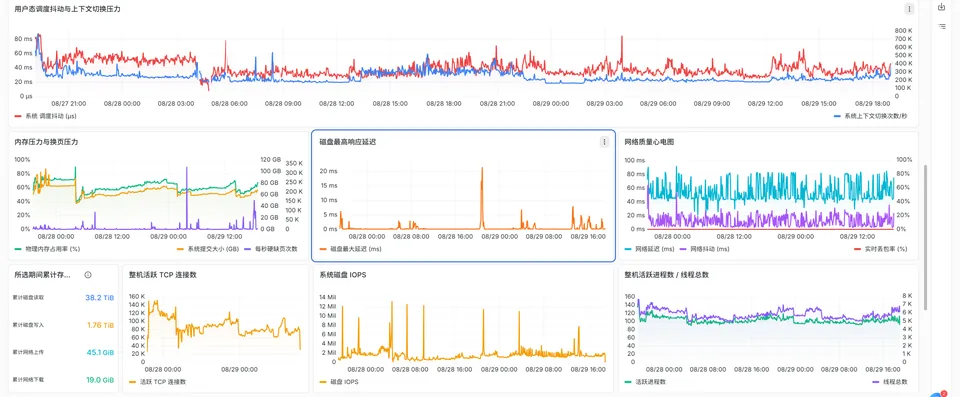Viewport: 960px width, 397px height.
Task: Toggle the 物理内存占用率 (%) legend series
Action: [48, 249]
